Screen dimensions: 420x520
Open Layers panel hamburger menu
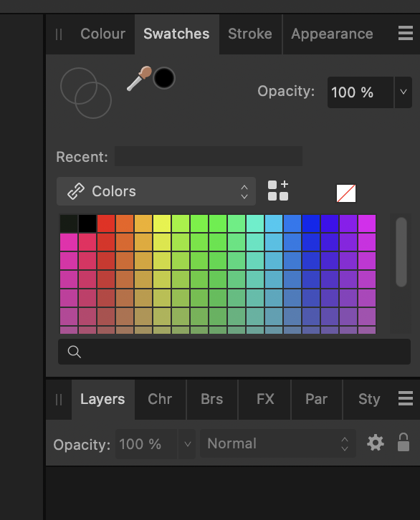point(406,398)
